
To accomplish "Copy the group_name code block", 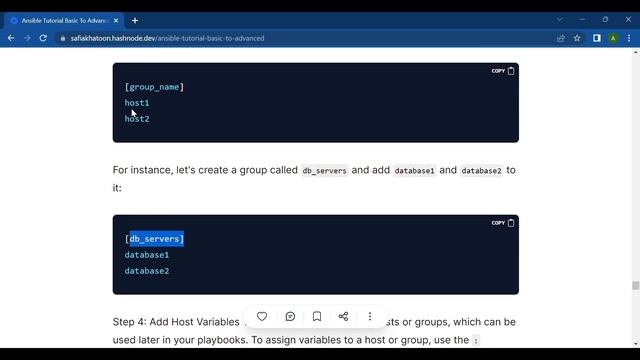I will click(x=503, y=71).
